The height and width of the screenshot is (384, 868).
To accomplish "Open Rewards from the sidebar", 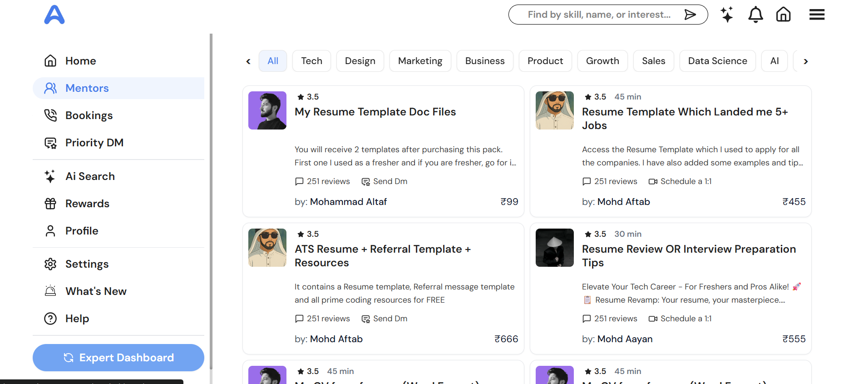I will [x=87, y=204].
